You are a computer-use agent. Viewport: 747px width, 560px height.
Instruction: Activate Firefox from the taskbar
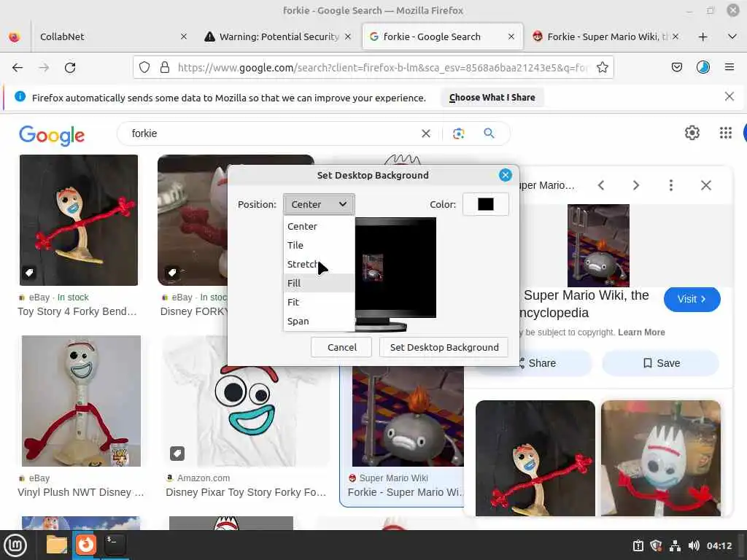click(x=86, y=545)
